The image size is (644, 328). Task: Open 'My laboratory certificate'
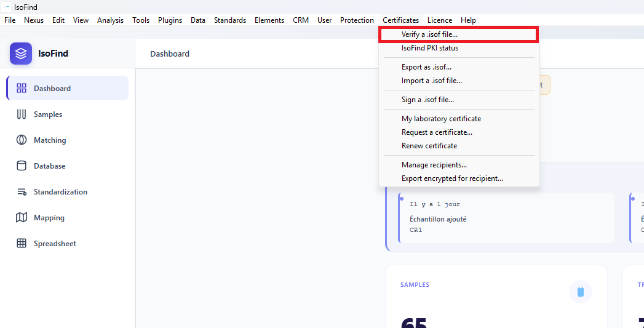click(459, 119)
